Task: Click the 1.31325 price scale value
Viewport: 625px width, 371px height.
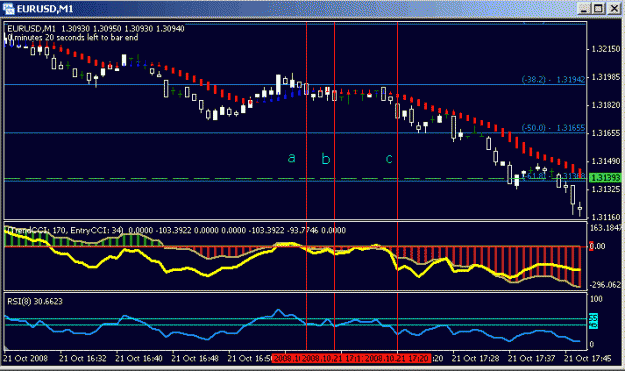Action: (x=606, y=189)
